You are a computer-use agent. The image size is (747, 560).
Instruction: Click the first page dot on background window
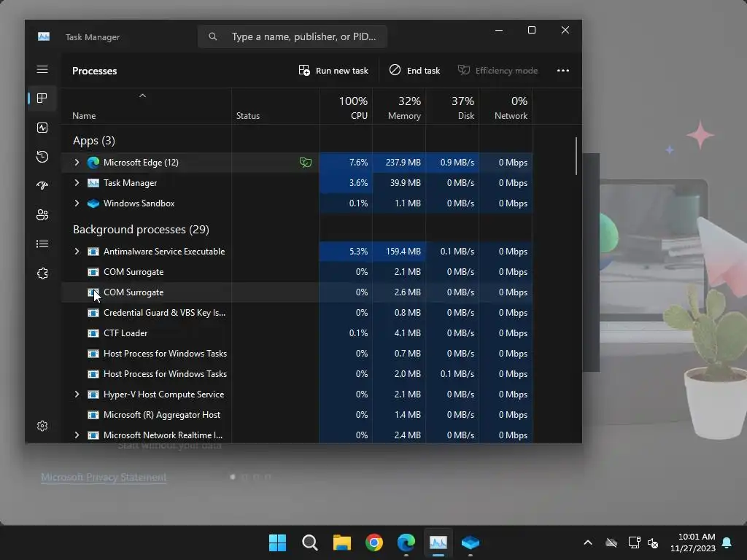(x=233, y=477)
